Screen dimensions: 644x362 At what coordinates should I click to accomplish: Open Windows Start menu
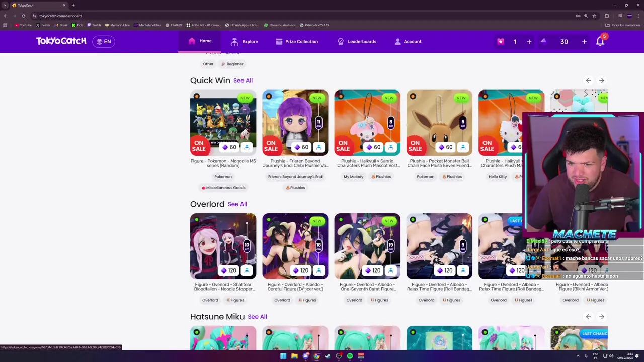[x=283, y=356]
